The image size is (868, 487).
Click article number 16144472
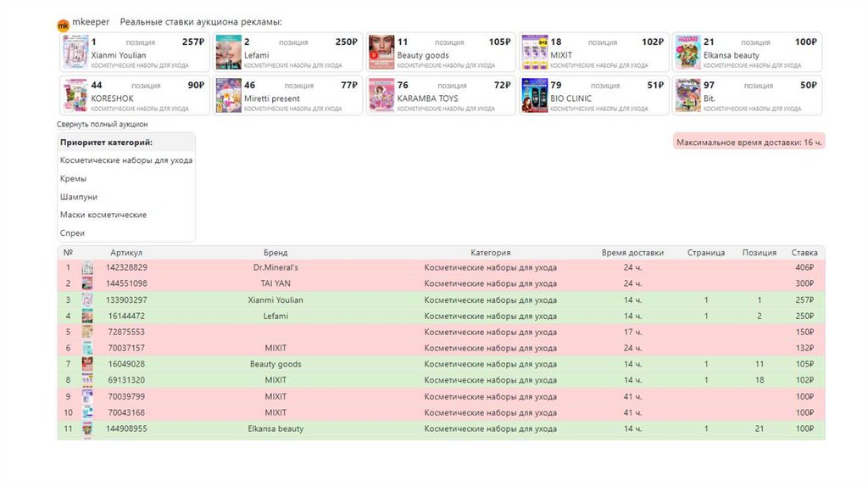(x=126, y=316)
